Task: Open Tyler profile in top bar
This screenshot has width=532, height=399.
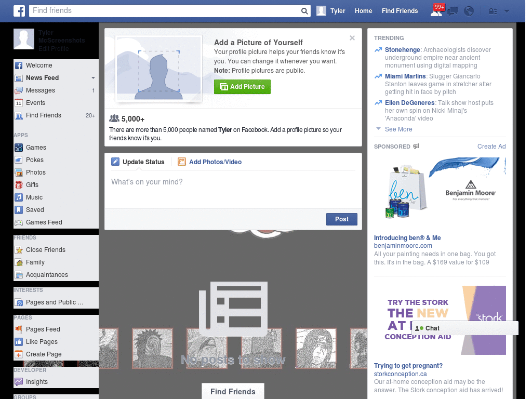Action: point(331,11)
